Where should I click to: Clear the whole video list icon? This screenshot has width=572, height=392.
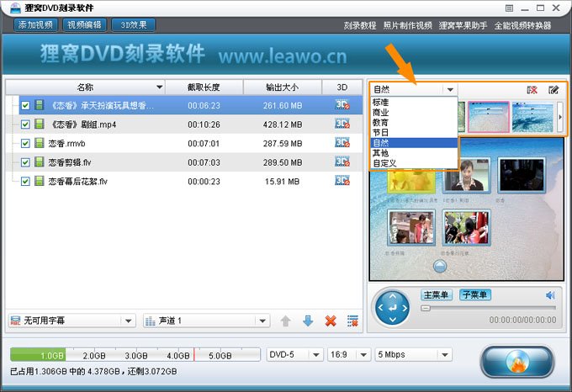[352, 320]
